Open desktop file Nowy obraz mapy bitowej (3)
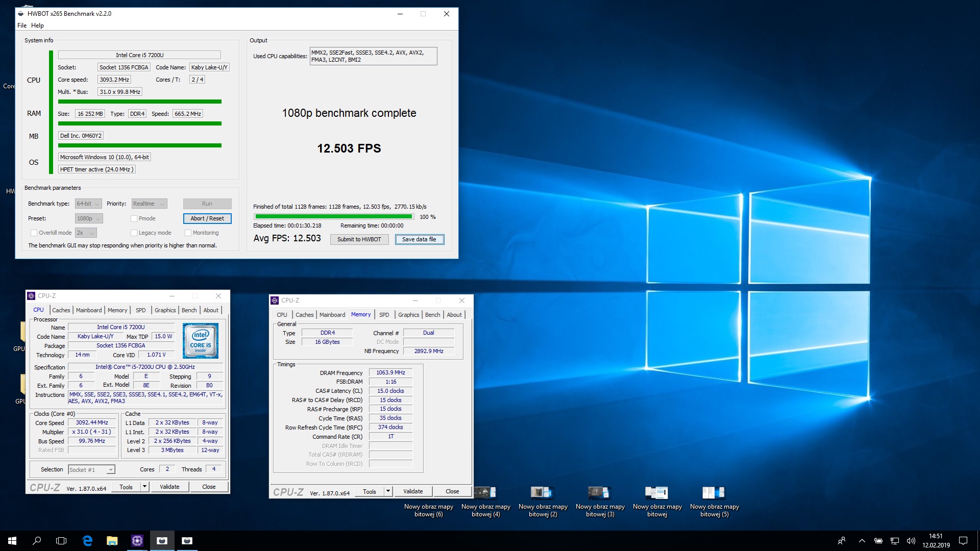This screenshot has height=551, width=980. (600, 502)
